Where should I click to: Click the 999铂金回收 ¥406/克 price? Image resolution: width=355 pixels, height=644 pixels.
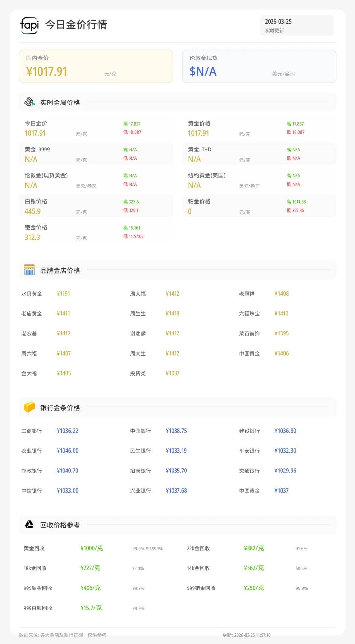point(90,588)
